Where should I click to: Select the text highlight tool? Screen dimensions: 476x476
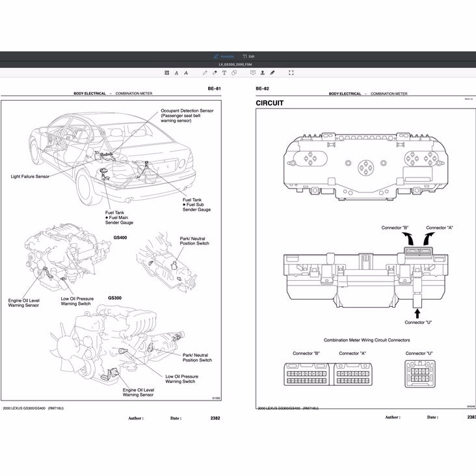[166, 73]
